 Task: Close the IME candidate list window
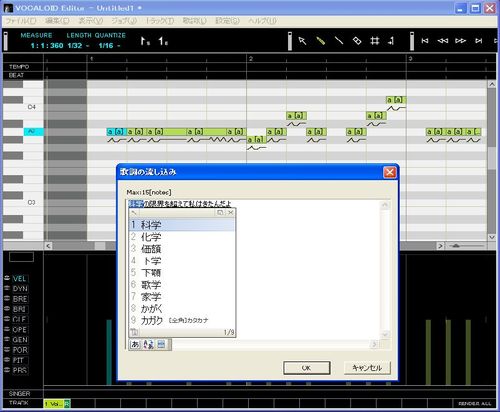[x=230, y=212]
